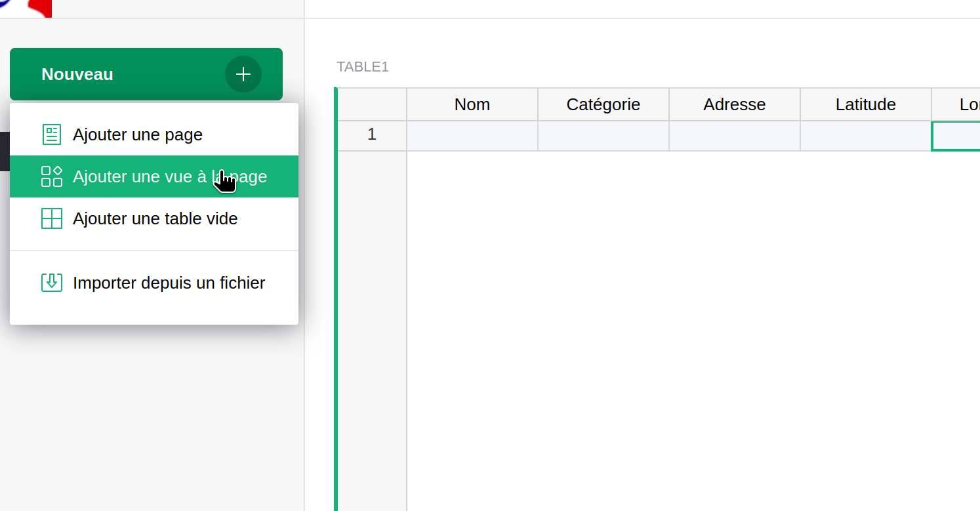Click the grid icon beside Ajouter une table vide
Screen dimensions: 980x511
pyautogui.click(x=52, y=218)
